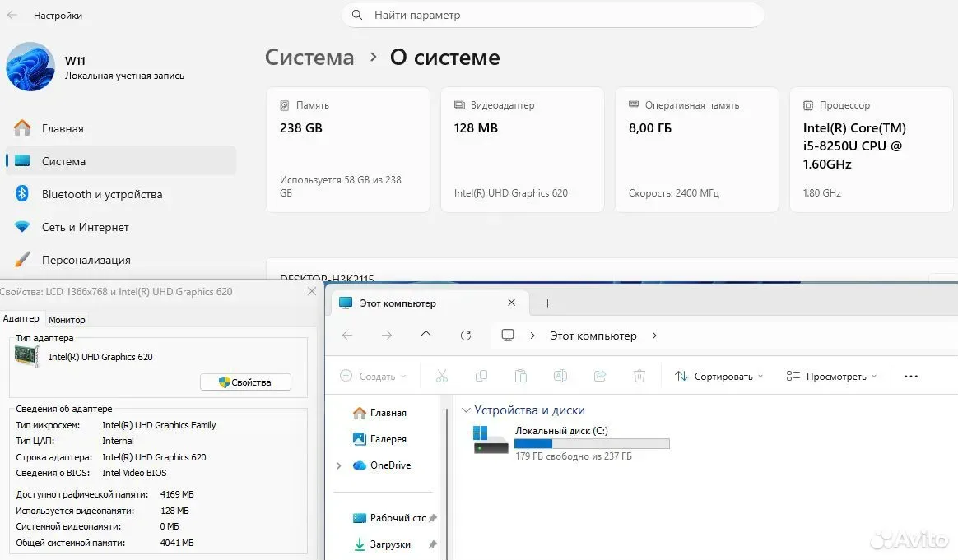Open the Создать dropdown
This screenshot has width=958, height=560.
[373, 376]
